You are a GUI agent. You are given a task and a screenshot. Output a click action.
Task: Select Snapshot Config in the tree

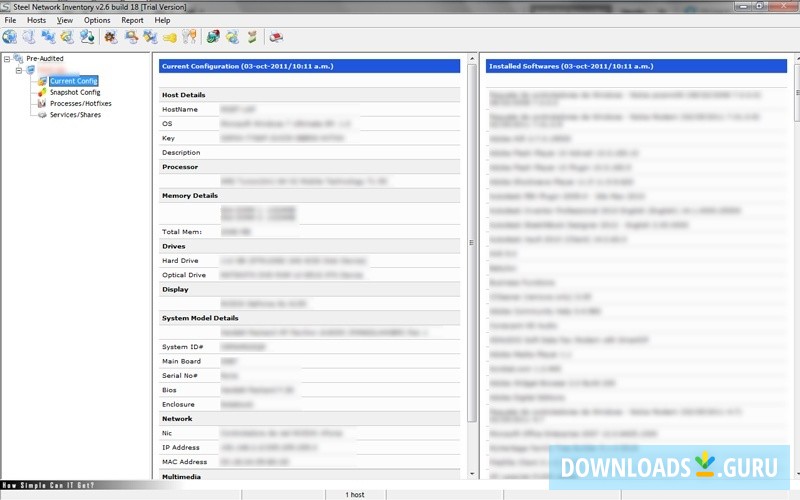point(75,92)
